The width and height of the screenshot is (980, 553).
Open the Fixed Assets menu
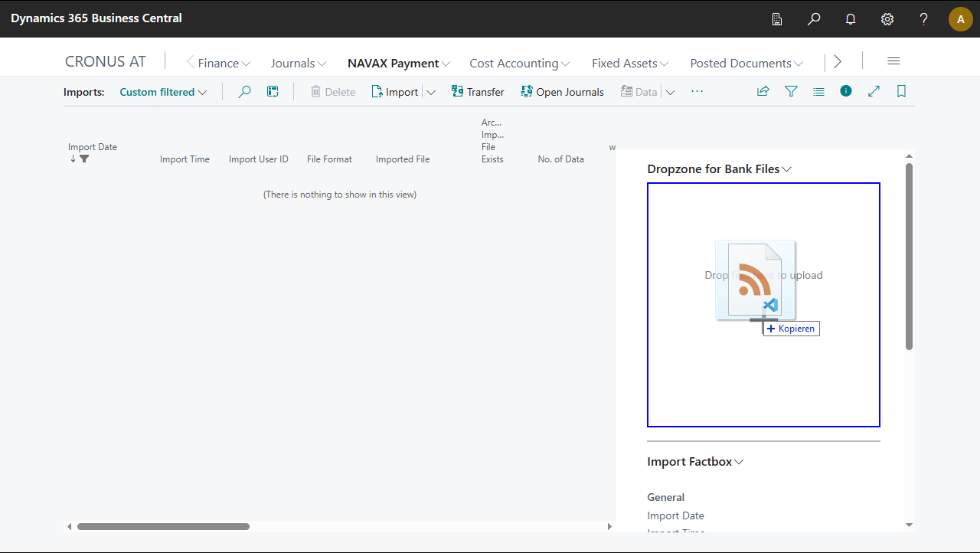tap(631, 63)
